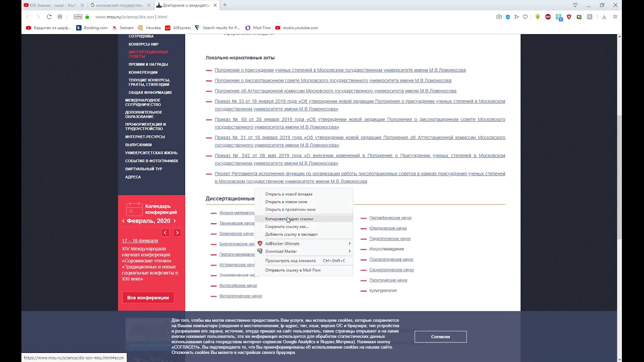Open the red ABP adblock extension
The height and width of the screenshot is (362, 644).
point(548,17)
